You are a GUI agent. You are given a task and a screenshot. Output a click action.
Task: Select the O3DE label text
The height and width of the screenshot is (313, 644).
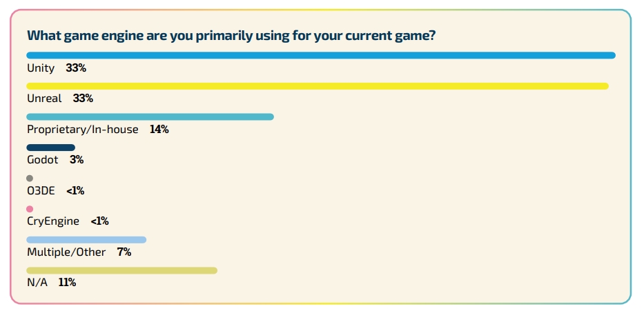(41, 191)
